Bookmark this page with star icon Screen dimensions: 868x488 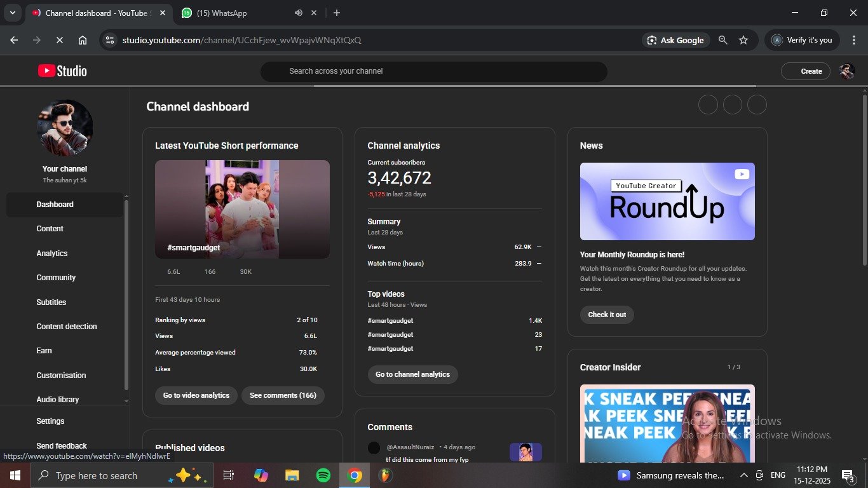pos(743,40)
